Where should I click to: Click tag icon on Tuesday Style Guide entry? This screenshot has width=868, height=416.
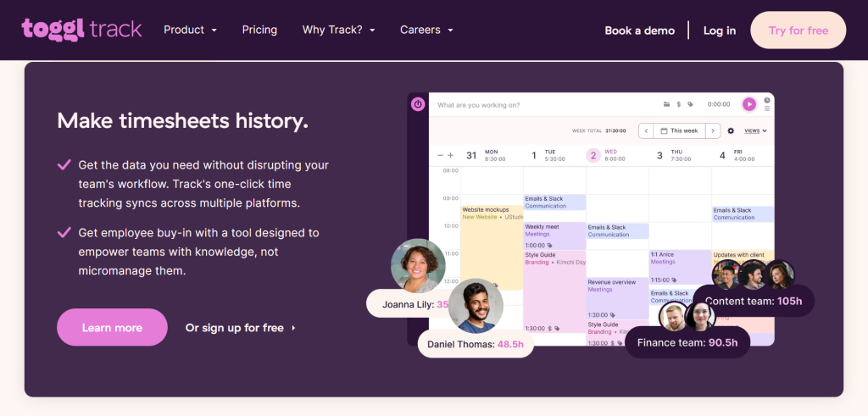pos(558,328)
